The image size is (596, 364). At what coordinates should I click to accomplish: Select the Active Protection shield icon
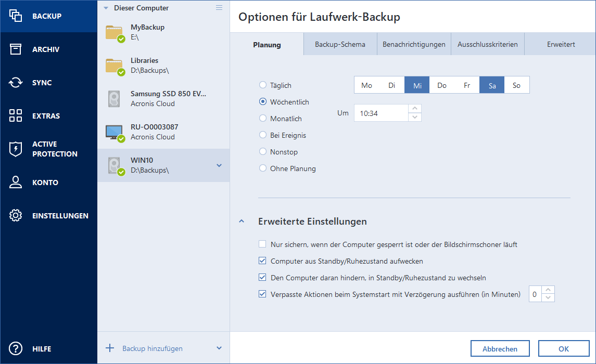[x=16, y=149]
